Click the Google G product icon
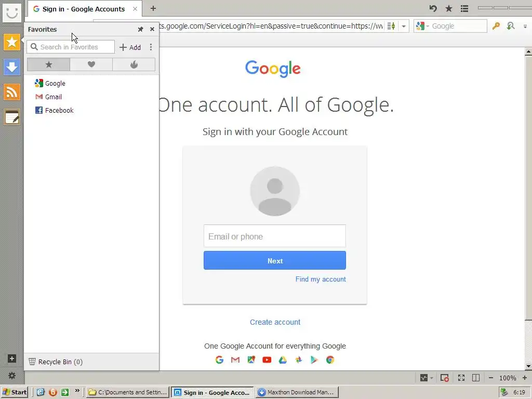 220,360
